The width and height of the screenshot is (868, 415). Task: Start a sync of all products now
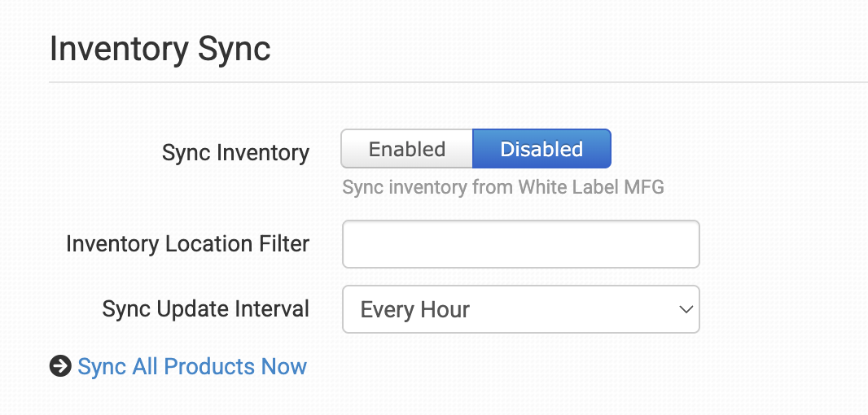tap(192, 367)
